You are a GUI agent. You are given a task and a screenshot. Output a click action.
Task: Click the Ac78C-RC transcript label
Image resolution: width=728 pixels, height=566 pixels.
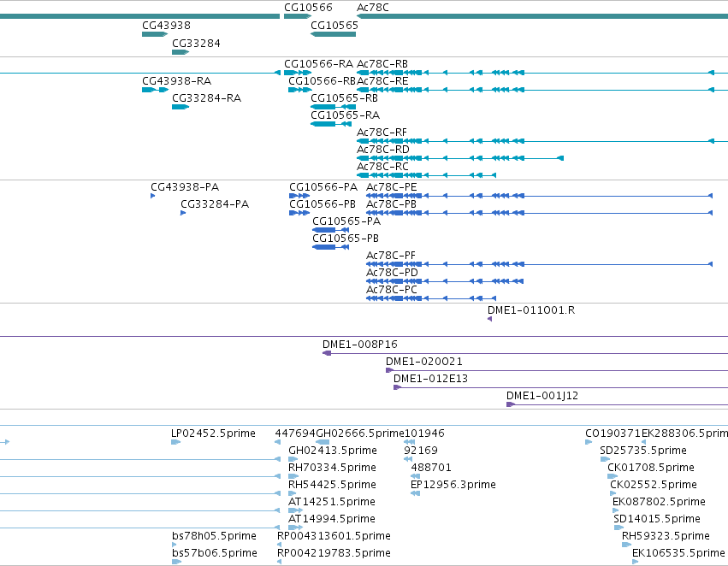[382, 166]
